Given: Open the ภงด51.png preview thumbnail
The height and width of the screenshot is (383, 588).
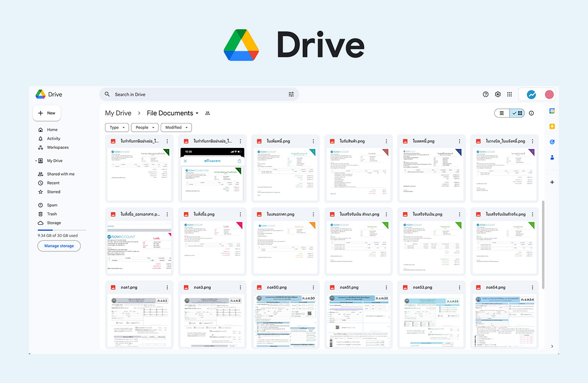Looking at the screenshot, I should pos(358,321).
